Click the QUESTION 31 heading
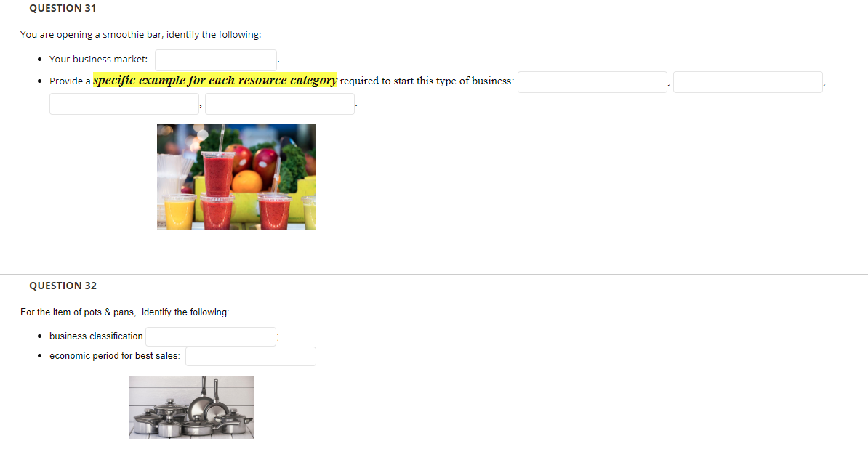Viewport: 868px width, 449px height. coord(63,8)
